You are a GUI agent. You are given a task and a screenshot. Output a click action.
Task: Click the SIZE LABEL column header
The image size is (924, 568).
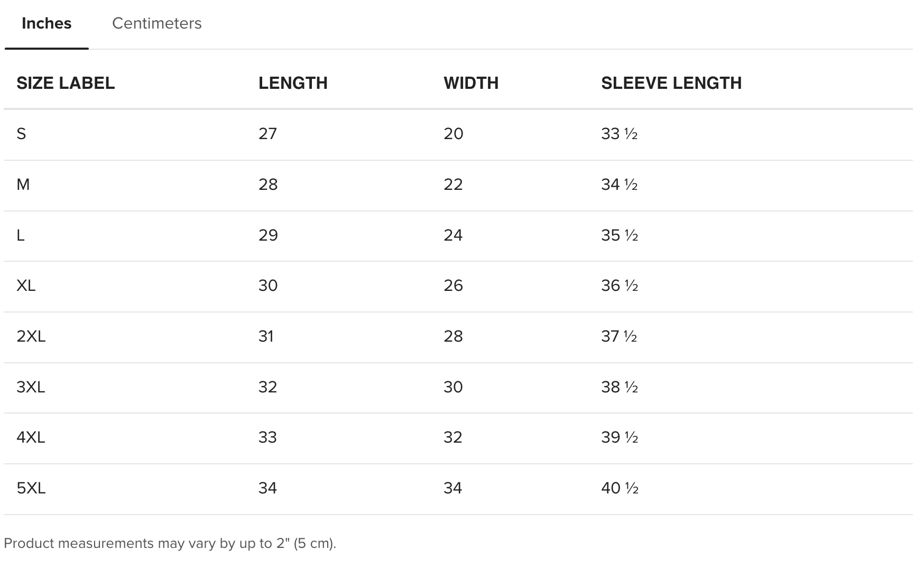coord(66,83)
